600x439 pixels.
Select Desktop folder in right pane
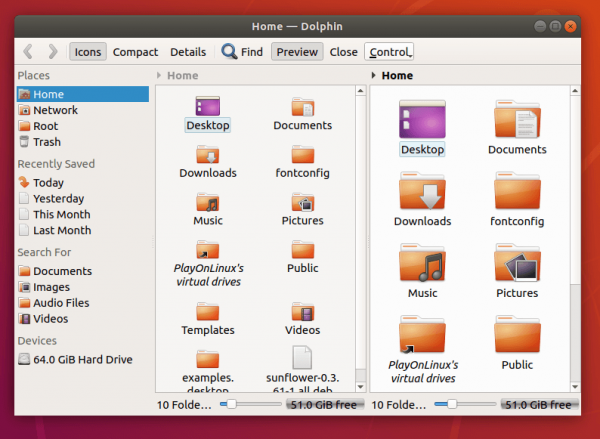coord(422,128)
